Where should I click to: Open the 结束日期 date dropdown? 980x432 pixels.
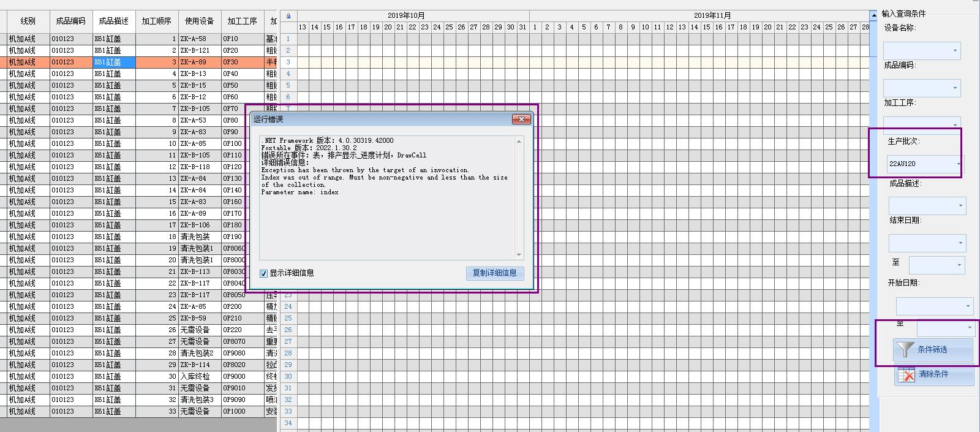[960, 243]
